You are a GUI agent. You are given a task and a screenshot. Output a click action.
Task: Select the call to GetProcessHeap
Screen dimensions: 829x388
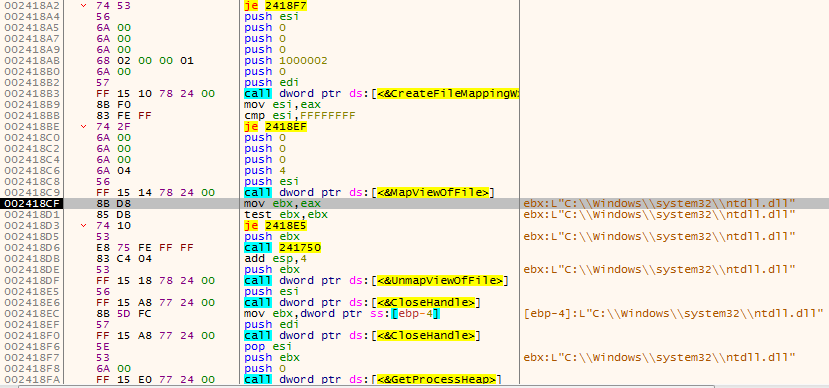point(372,380)
